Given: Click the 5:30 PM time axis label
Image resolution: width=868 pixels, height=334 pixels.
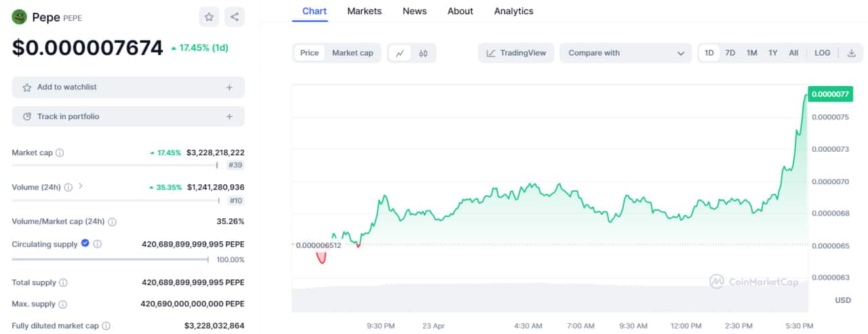Looking at the screenshot, I should tap(799, 326).
